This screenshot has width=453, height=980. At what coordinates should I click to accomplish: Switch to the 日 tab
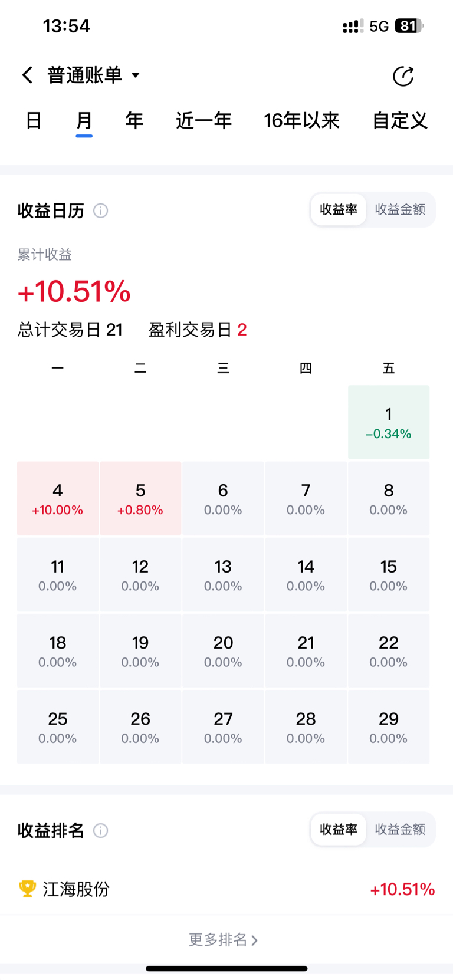point(34,120)
